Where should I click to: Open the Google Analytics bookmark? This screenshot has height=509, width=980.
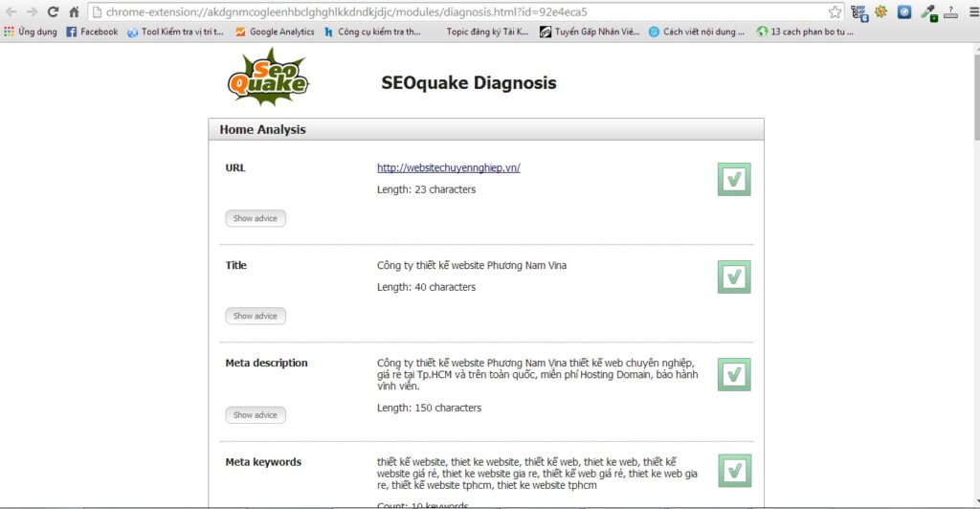click(275, 32)
